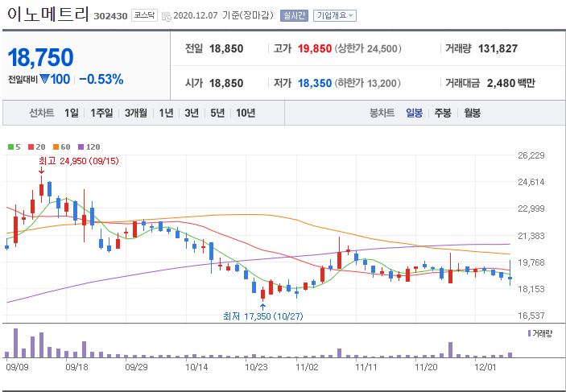Click the 저가 value 18,350
The width and height of the screenshot is (566, 392).
click(315, 83)
